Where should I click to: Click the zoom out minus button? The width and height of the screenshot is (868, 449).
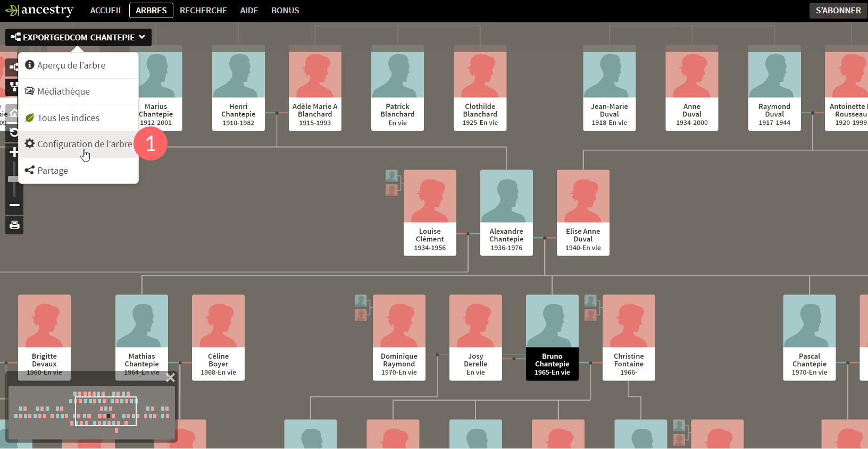coord(14,205)
